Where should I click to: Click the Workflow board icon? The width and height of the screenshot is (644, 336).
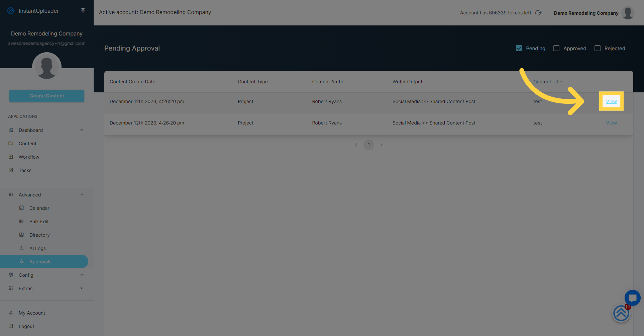(11, 157)
